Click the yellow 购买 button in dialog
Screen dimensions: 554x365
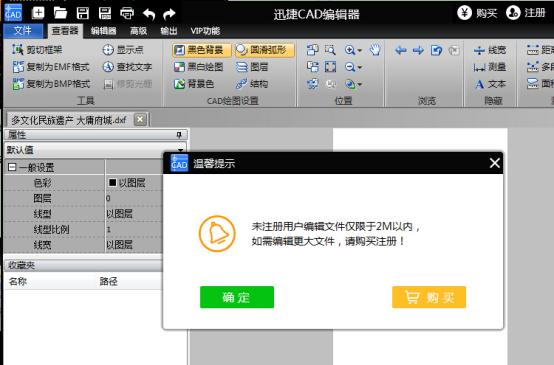[429, 297]
